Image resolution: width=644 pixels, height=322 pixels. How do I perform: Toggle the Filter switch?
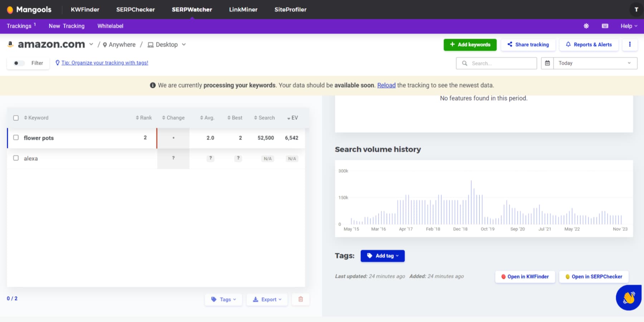[x=18, y=63]
